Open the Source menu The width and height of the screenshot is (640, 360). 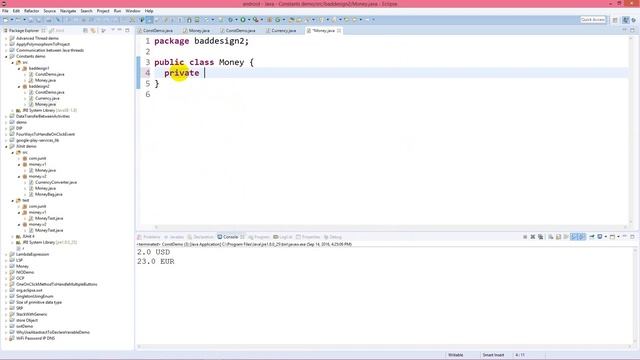click(49, 11)
